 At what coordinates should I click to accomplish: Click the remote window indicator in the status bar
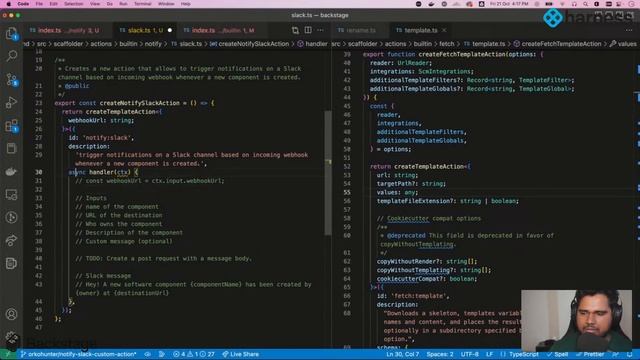coord(8,354)
